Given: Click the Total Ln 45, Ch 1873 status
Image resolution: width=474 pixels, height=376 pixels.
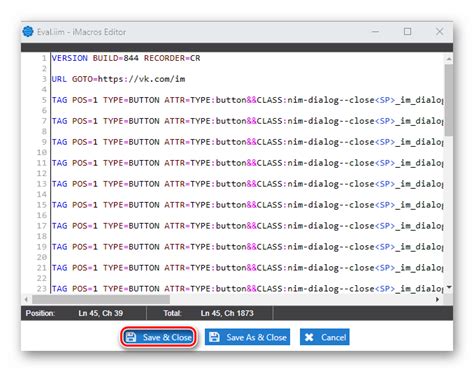Looking at the screenshot, I should [208, 313].
